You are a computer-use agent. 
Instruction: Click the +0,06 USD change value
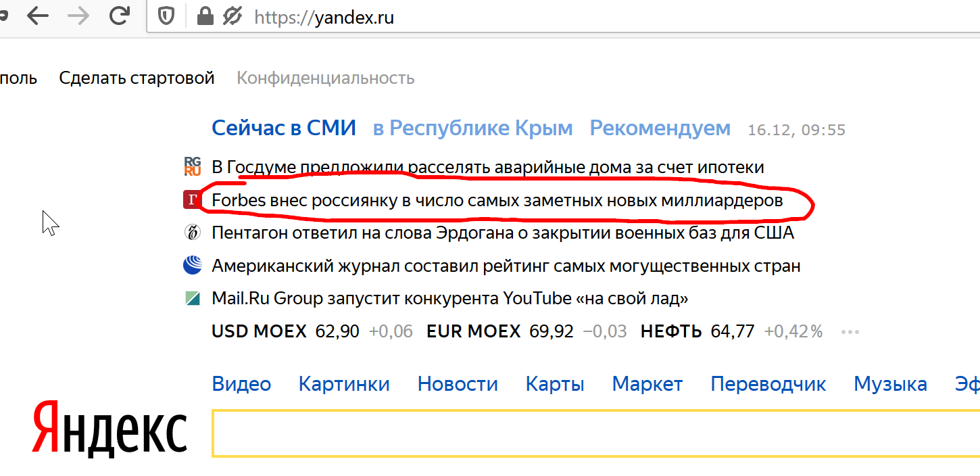click(x=391, y=331)
